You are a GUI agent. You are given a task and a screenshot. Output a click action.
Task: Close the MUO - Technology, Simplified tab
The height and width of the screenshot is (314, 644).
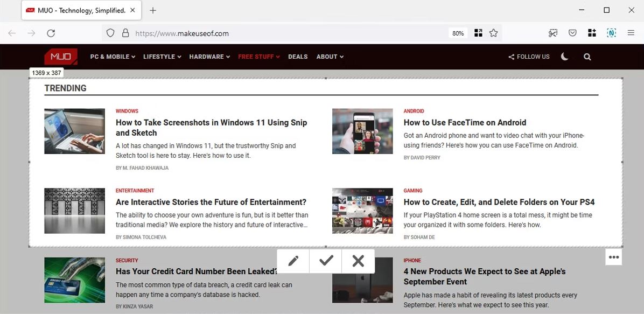132,10
